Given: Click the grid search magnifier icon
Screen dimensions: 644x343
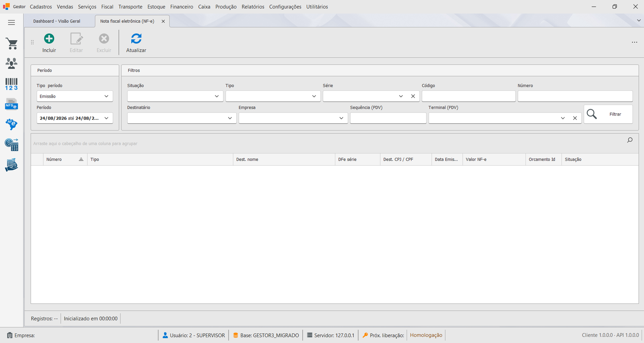Looking at the screenshot, I should (x=630, y=140).
